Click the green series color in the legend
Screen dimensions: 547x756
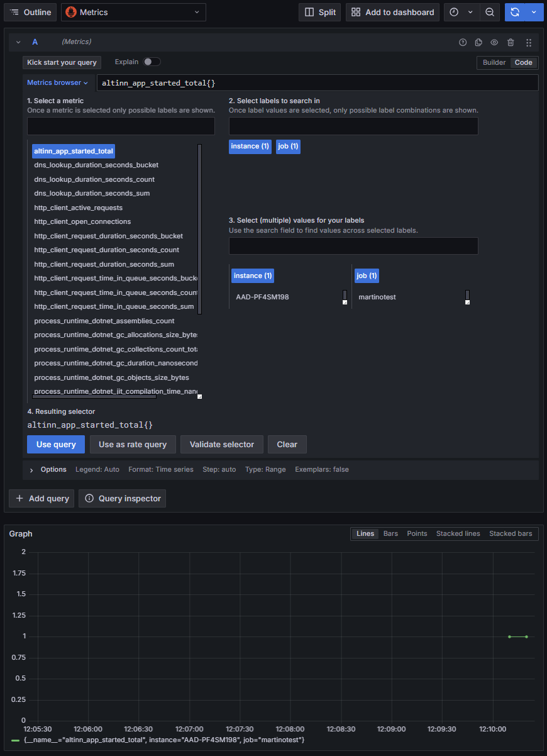point(15,740)
